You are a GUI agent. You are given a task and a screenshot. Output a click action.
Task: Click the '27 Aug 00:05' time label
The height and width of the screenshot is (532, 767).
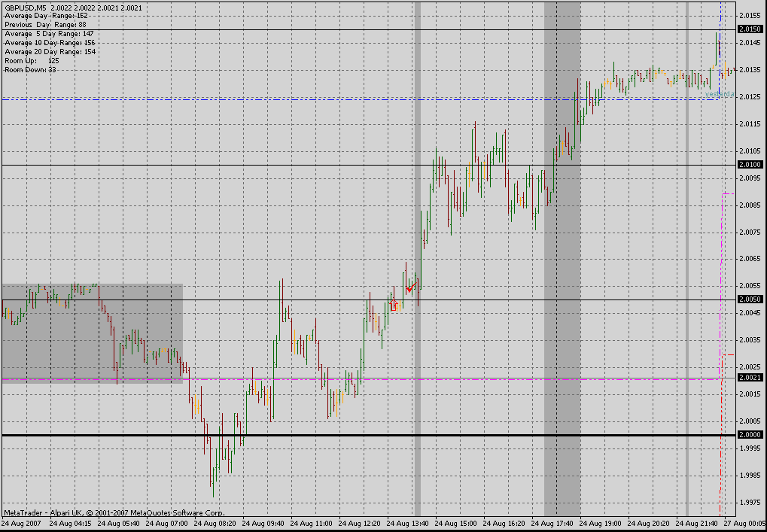pyautogui.click(x=744, y=523)
